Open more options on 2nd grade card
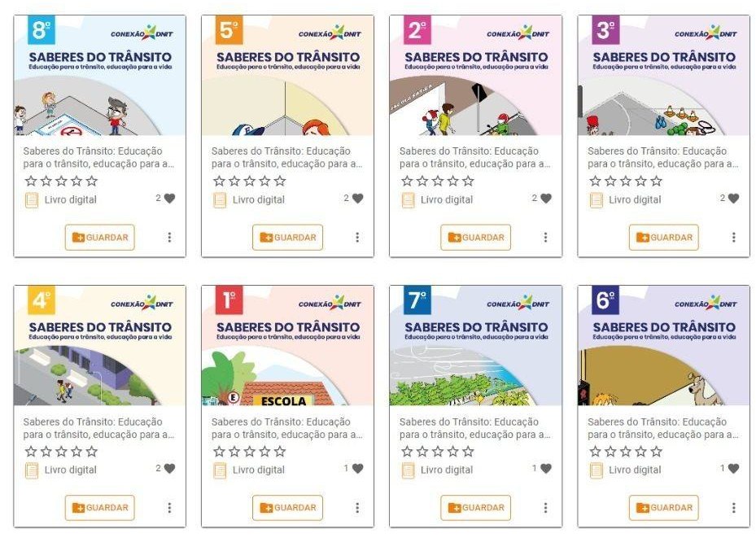Viewport: 756px width, 538px height. [x=545, y=237]
